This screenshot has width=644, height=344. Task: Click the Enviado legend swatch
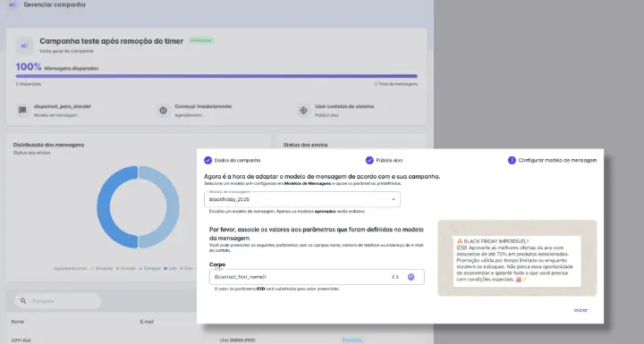(x=117, y=268)
